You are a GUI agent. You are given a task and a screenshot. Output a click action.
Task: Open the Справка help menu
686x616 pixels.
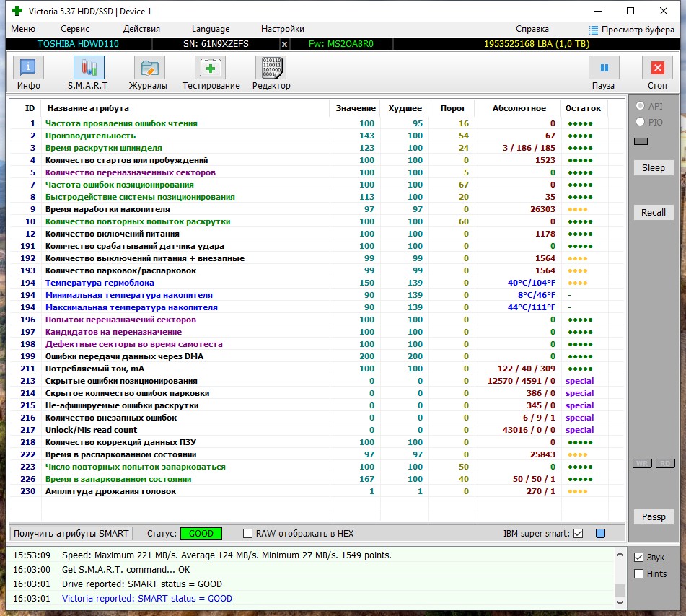tap(532, 29)
